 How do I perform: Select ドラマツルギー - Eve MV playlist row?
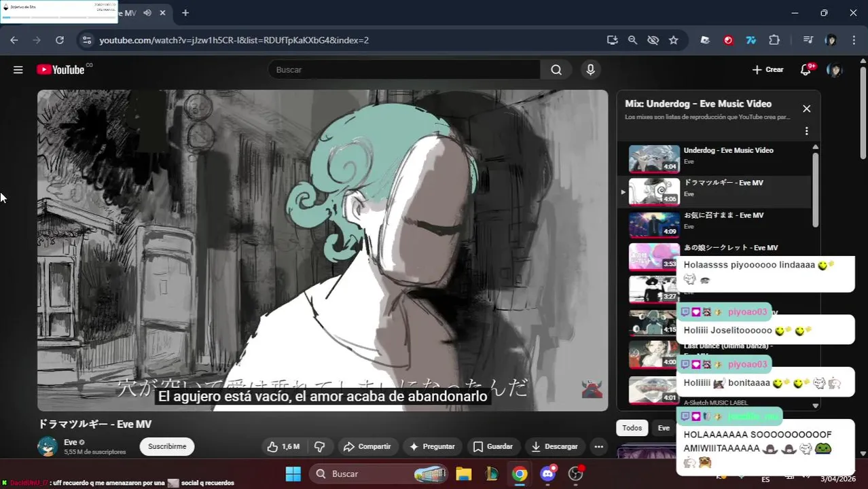[x=715, y=191]
